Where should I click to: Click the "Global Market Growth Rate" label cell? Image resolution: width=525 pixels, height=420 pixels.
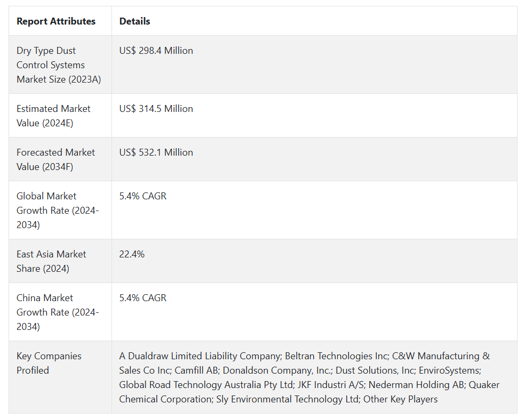point(58,211)
